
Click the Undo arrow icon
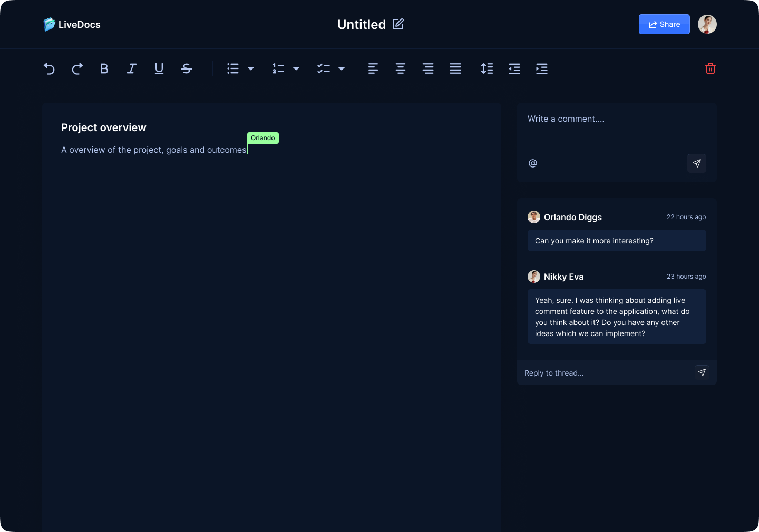[49, 68]
